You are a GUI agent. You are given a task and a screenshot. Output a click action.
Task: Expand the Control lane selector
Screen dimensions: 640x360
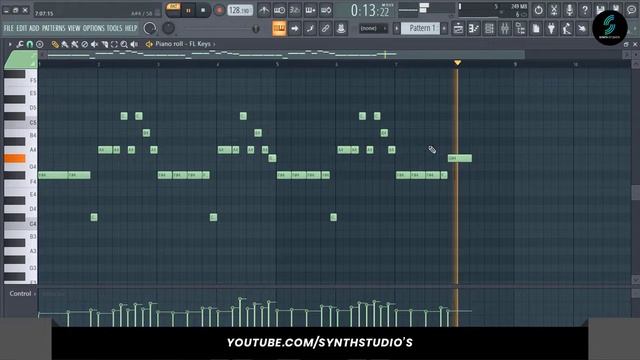(x=22, y=293)
